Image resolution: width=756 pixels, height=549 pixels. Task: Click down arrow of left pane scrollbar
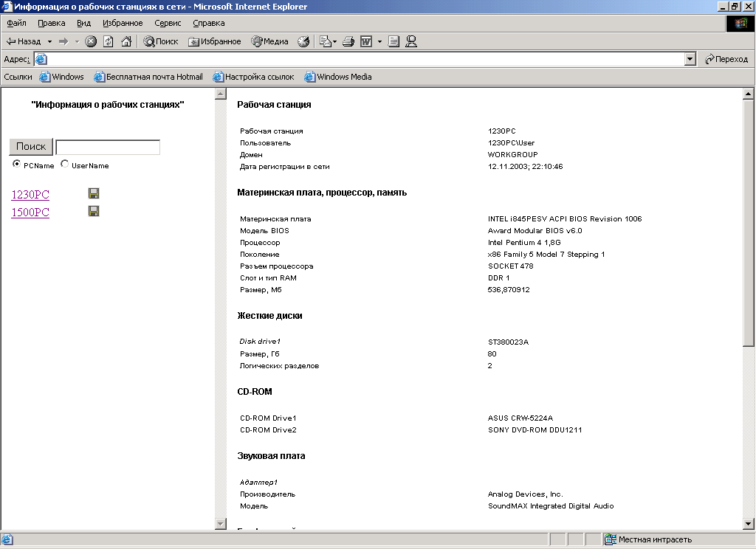[x=221, y=524]
